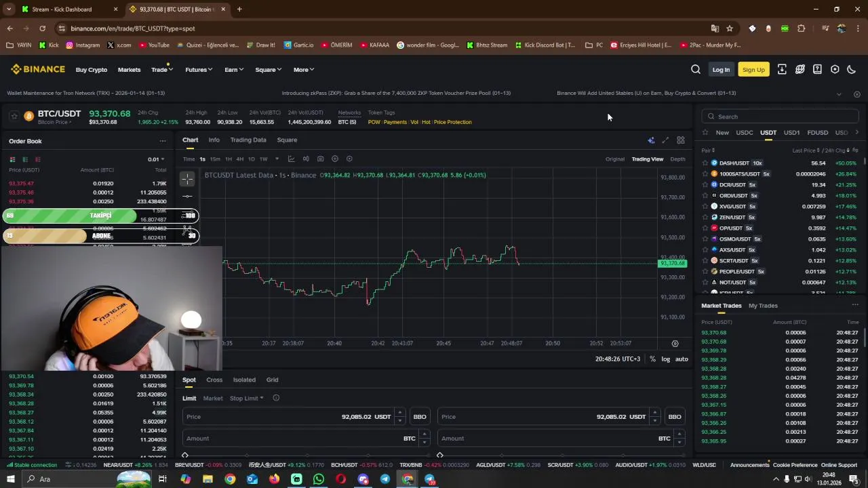Image resolution: width=868 pixels, height=488 pixels.
Task: Open the 0.01 price grouping dropdown
Action: (156, 159)
